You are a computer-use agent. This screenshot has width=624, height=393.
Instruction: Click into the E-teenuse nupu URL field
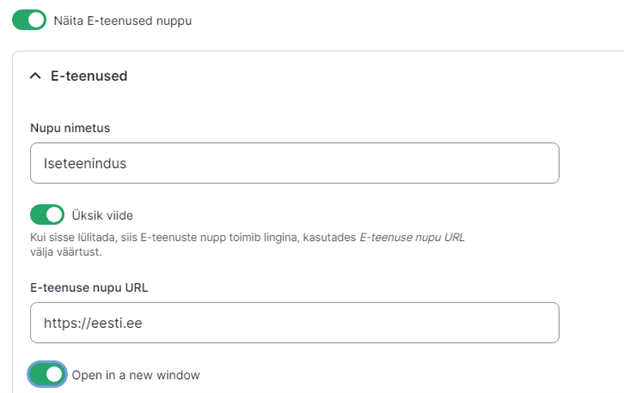click(x=294, y=323)
